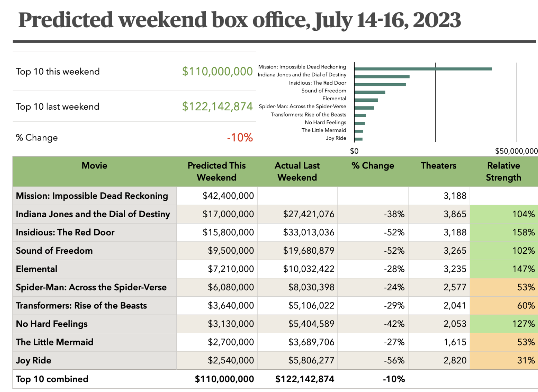Image resolution: width=538 pixels, height=392 pixels.
Task: Select the Joy Ride row name cell
Action: point(34,360)
